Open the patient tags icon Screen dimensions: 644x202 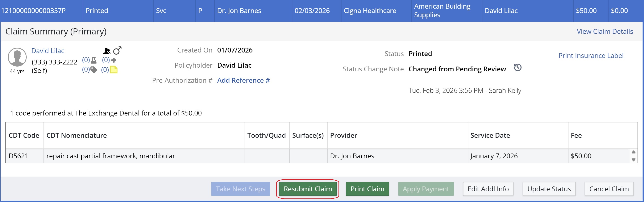(x=94, y=70)
